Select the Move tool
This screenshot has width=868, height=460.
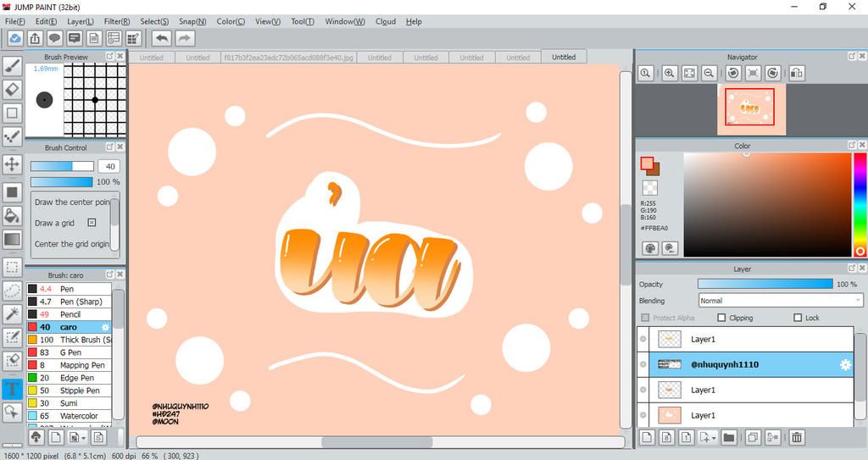[x=12, y=164]
